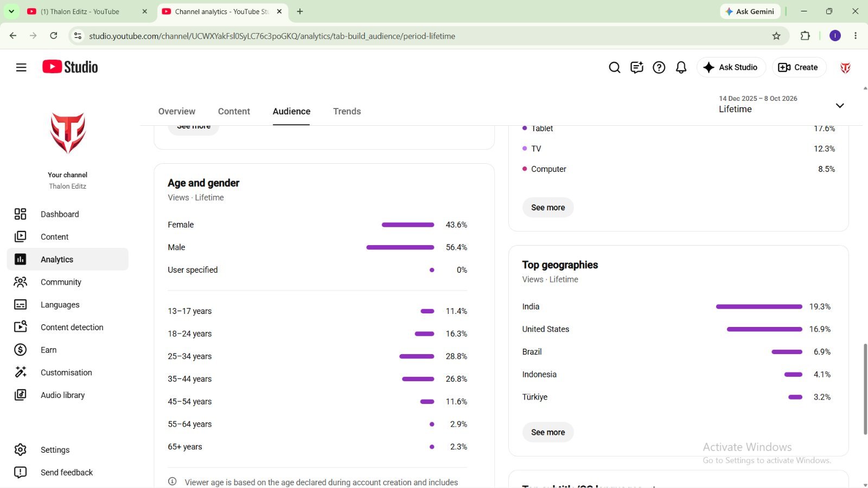Open Settings in the sidebar

(68, 450)
